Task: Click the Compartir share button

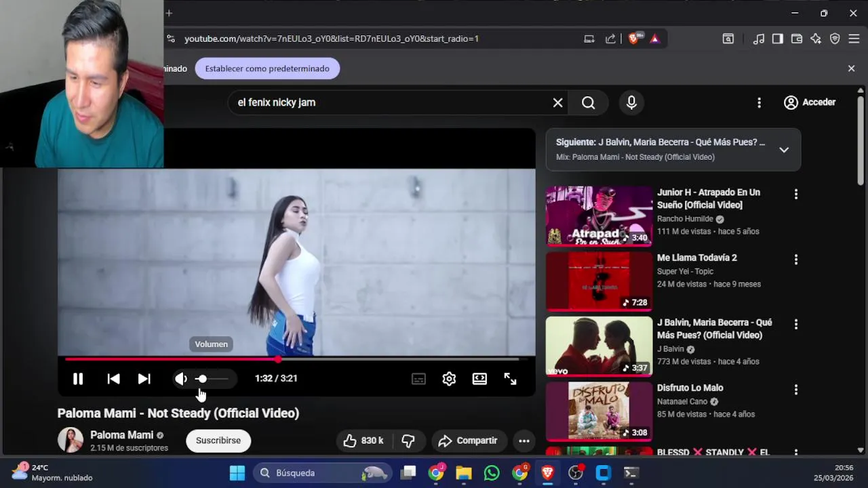Action: [x=468, y=441]
